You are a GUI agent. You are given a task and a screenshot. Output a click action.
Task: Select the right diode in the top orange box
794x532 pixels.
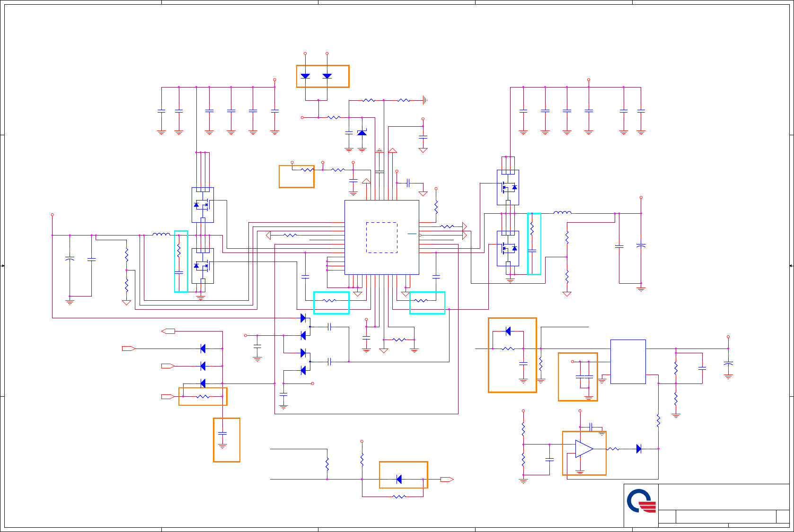pos(327,76)
